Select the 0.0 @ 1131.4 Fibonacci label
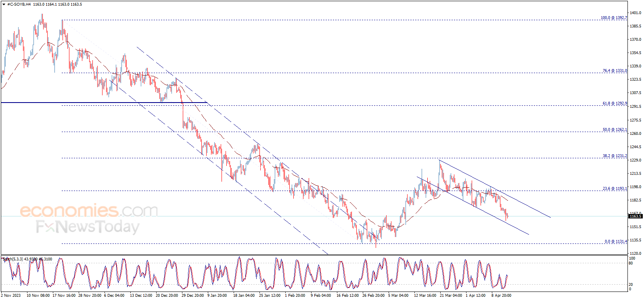This screenshot has width=644, height=300. (616, 241)
